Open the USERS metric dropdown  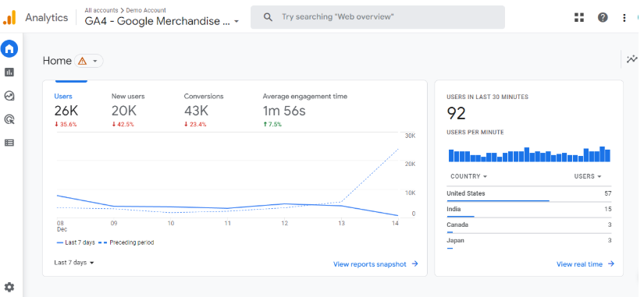pyautogui.click(x=588, y=176)
